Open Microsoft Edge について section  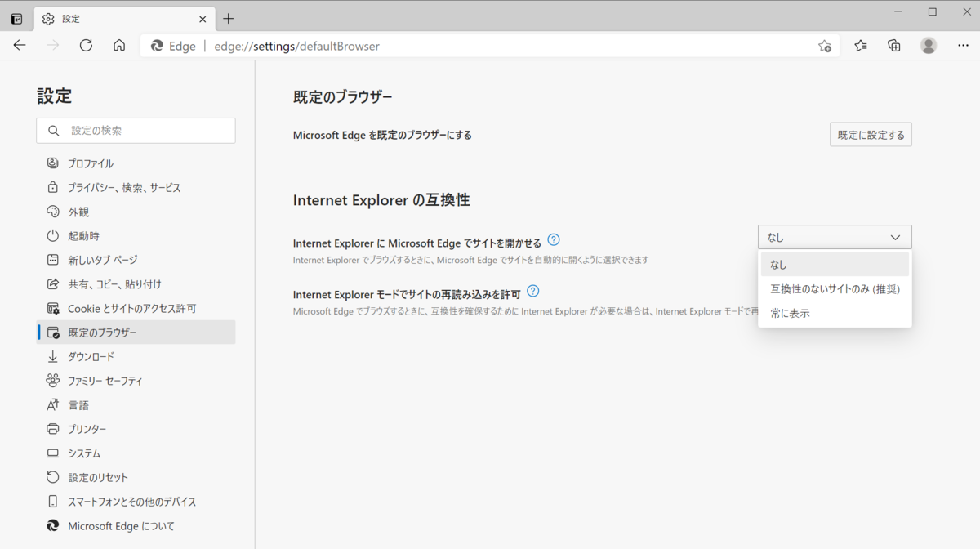[x=136, y=525]
